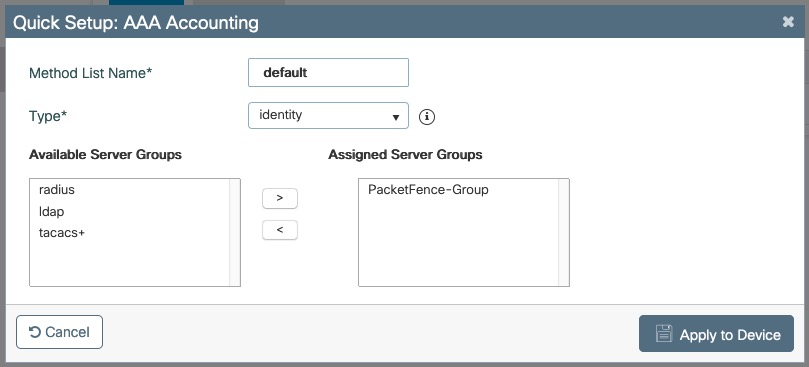Screen dimensions: 809x367
Task: Click the Method List Name label
Action: click(x=91, y=73)
